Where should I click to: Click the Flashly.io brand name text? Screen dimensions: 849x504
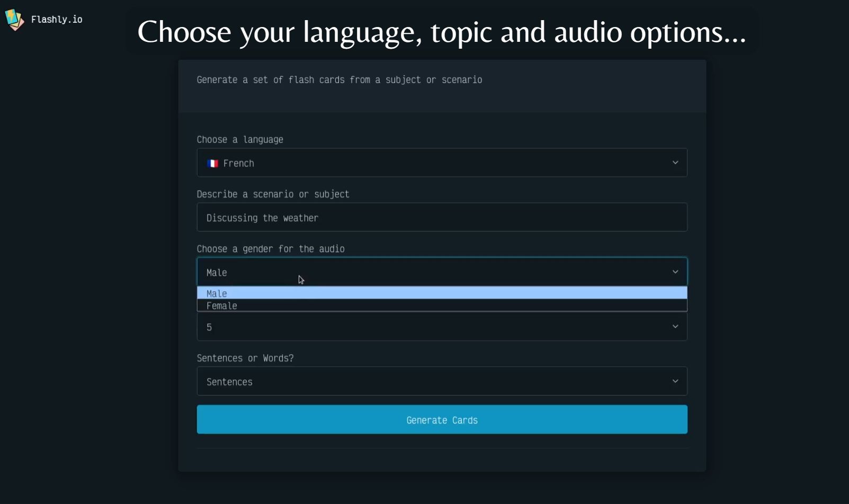[x=57, y=19]
